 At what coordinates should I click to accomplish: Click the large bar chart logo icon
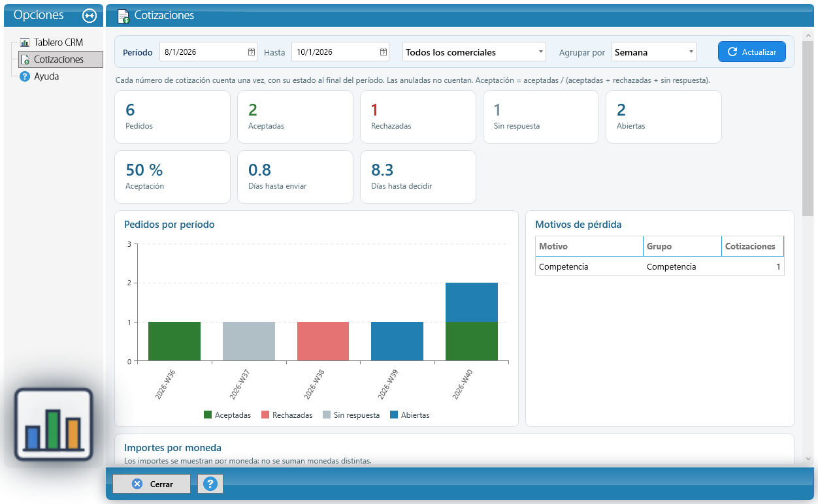54,424
